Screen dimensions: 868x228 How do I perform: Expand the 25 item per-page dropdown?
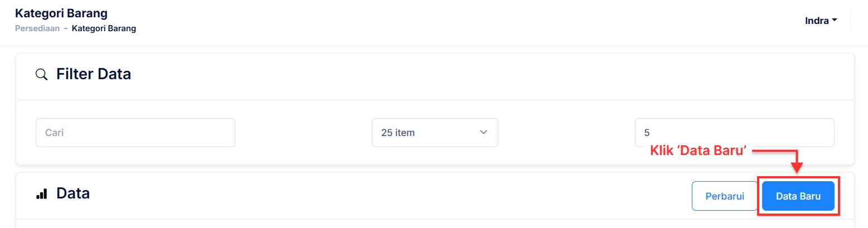pos(434,133)
